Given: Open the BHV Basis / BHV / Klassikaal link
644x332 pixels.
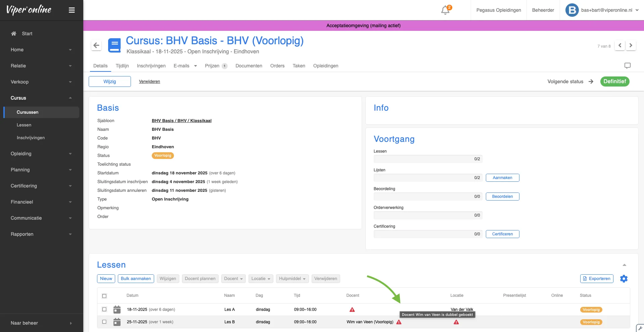Looking at the screenshot, I should tap(181, 121).
